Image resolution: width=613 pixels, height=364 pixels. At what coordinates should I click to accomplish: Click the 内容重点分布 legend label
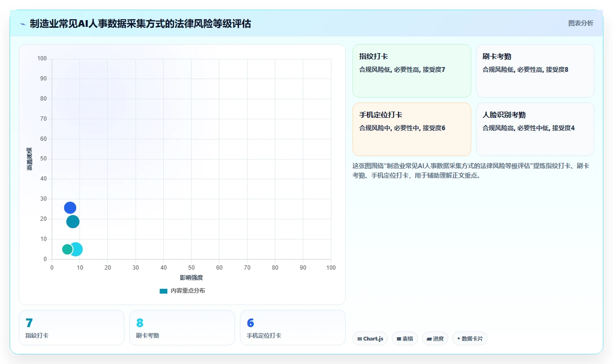(x=188, y=291)
